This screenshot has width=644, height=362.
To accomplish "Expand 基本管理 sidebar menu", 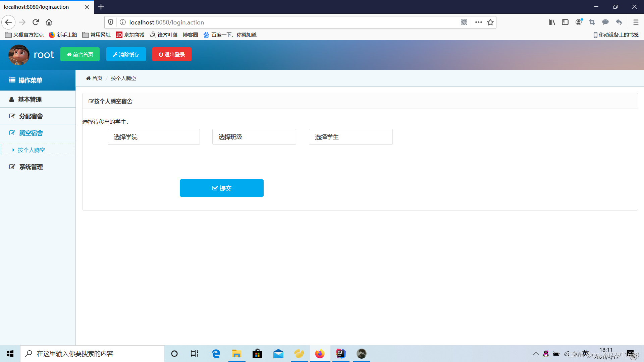I will pyautogui.click(x=30, y=100).
